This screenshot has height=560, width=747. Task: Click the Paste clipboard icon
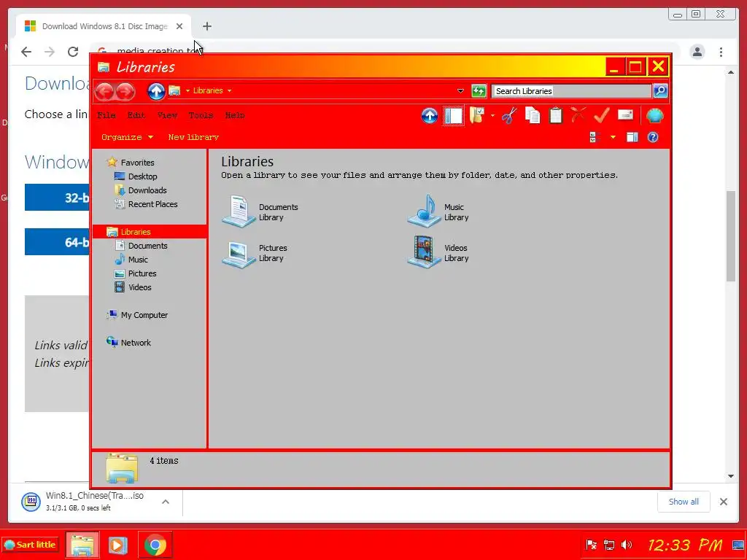click(x=555, y=115)
